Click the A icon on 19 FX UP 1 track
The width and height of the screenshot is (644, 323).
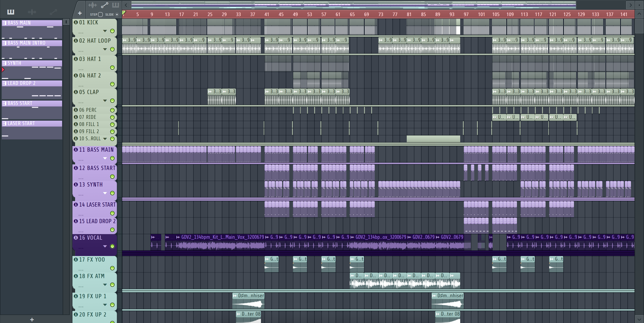[x=76, y=296]
